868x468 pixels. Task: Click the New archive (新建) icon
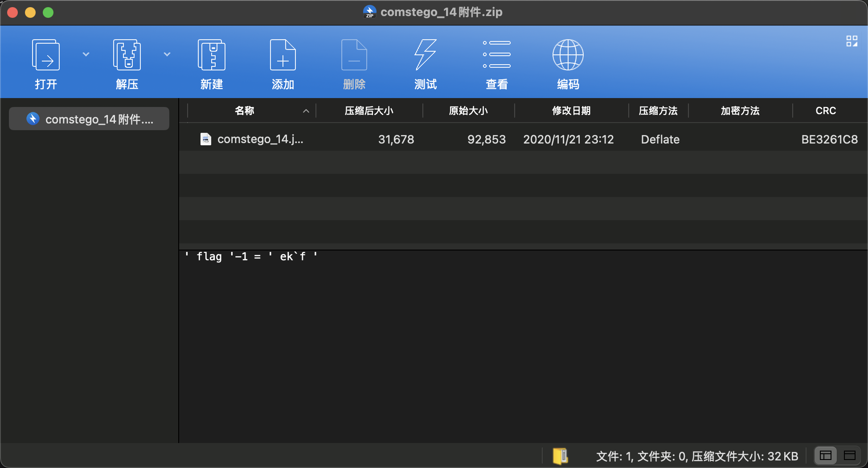tap(212, 55)
